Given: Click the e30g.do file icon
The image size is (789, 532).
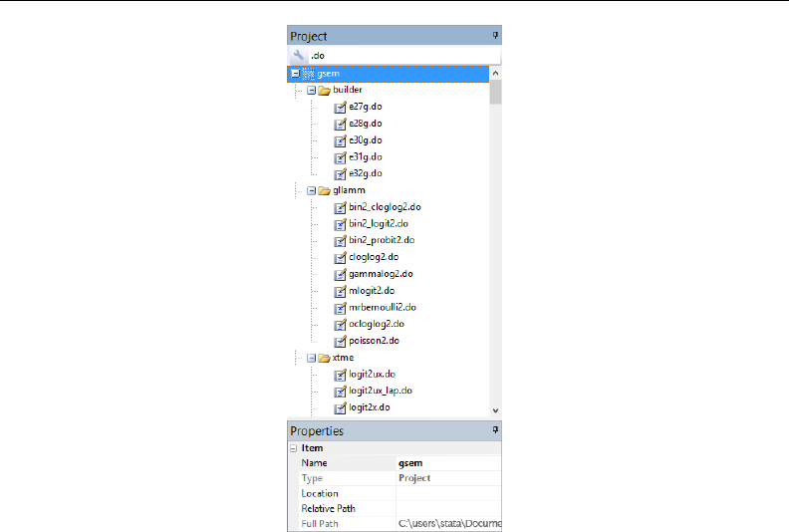Looking at the screenshot, I should tap(340, 140).
